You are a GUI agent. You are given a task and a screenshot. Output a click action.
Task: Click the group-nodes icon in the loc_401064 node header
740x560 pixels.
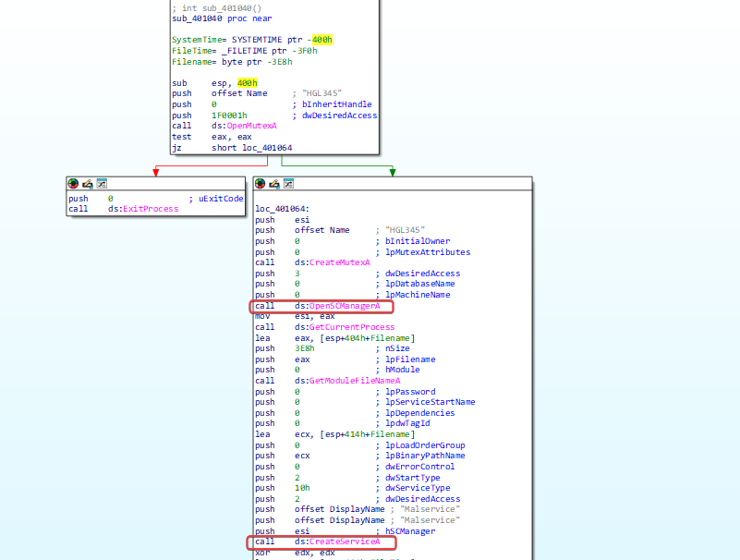click(x=288, y=184)
